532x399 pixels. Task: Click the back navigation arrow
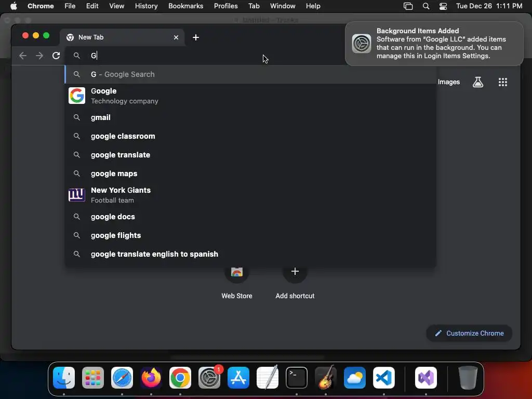pyautogui.click(x=23, y=56)
